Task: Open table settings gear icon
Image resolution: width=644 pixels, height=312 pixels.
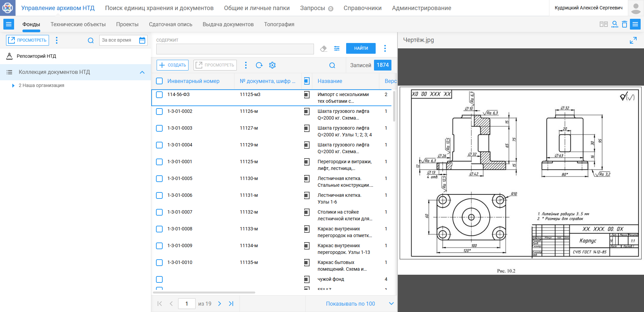Action: point(272,65)
